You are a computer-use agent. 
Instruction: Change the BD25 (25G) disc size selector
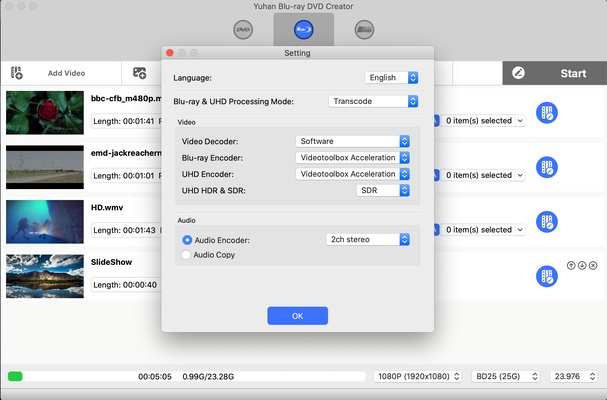(x=505, y=376)
